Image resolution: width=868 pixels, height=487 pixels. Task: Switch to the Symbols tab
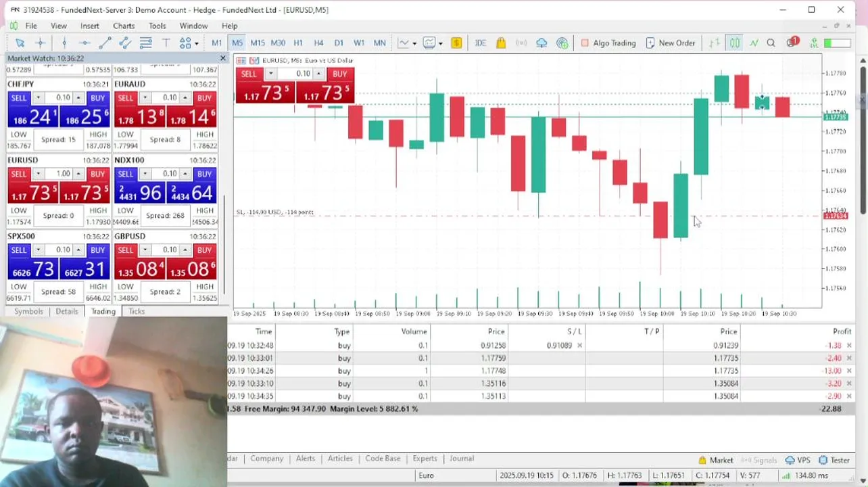tap(28, 311)
